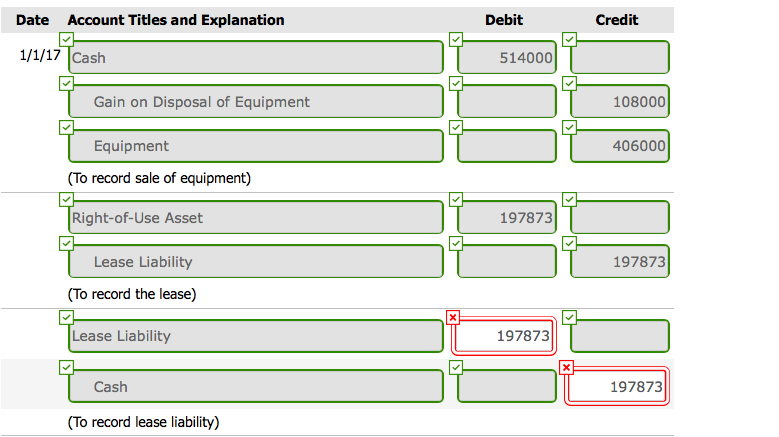This screenshot has height=437, width=779.
Task: Click the Date column header
Action: pos(32,20)
